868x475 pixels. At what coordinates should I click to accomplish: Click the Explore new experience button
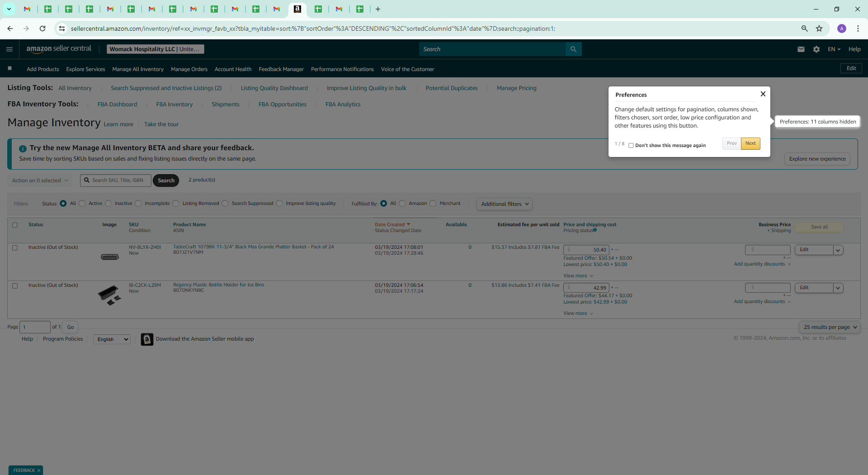point(817,159)
